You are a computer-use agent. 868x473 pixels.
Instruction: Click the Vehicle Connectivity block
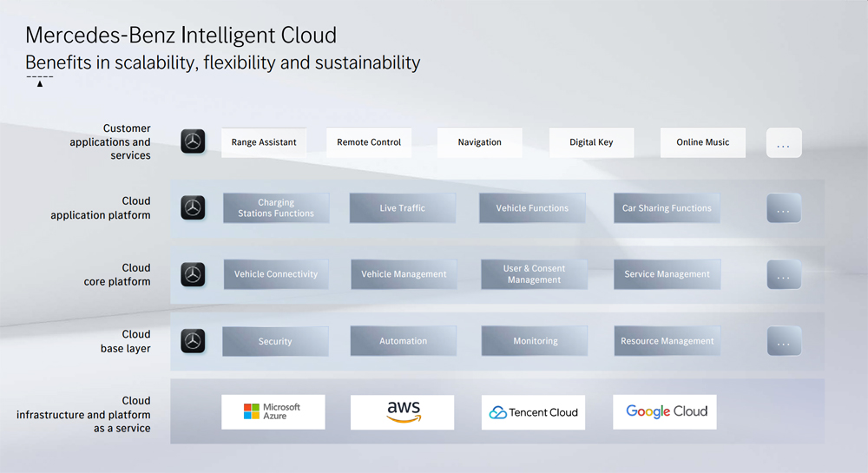click(x=276, y=274)
